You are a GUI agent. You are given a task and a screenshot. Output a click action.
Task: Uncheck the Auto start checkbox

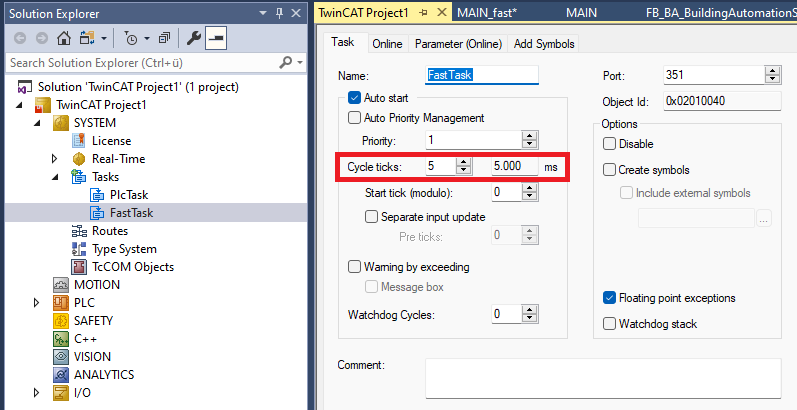pyautogui.click(x=354, y=98)
